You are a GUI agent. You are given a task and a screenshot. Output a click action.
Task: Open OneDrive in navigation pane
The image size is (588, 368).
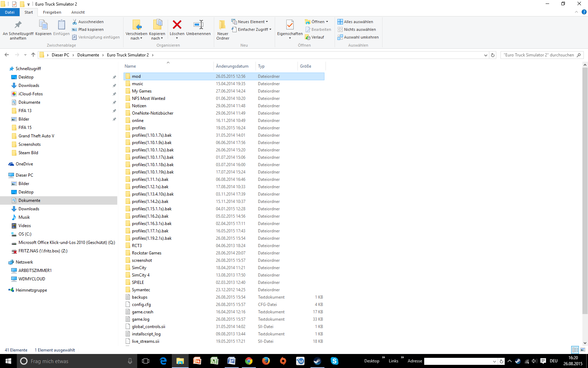click(24, 164)
